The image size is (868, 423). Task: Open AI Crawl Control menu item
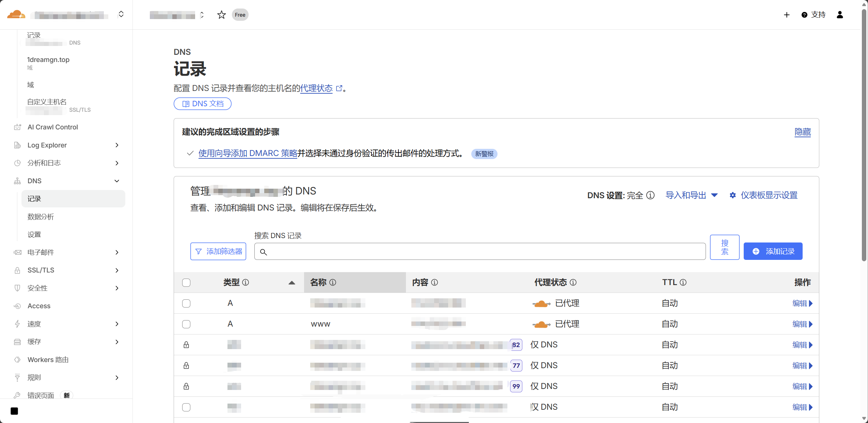[x=53, y=127]
